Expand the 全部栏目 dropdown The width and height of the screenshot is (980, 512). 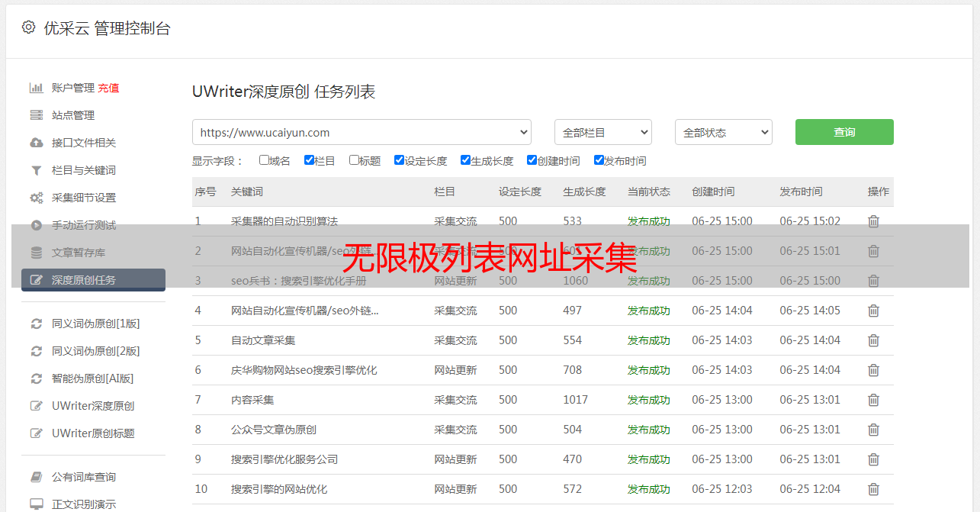tap(602, 132)
